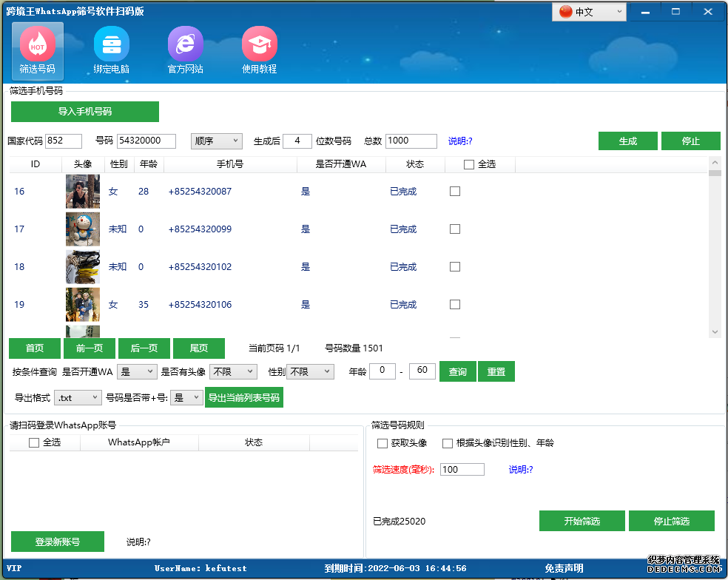Open avatar thumbnail for row 19
728x580 pixels.
(x=83, y=304)
